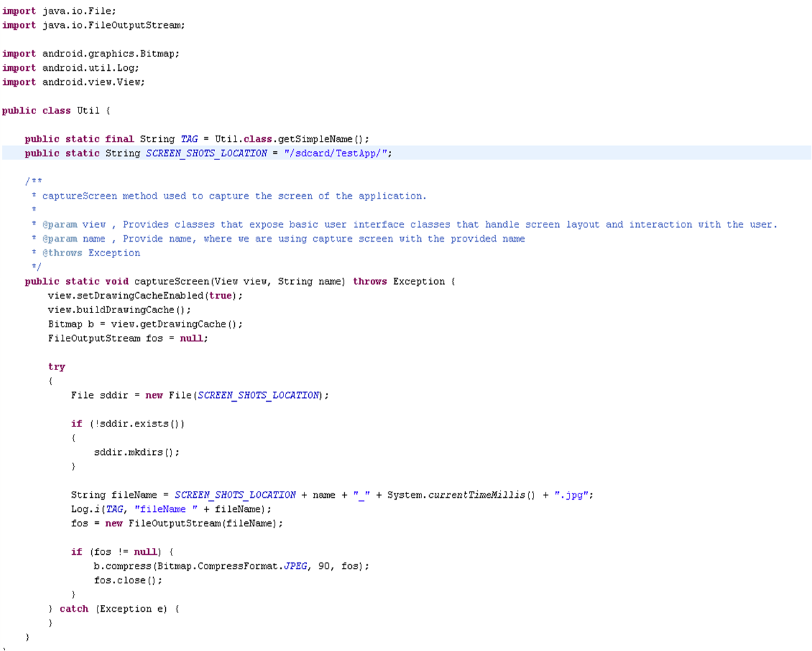Click 'FileOutputStream fos = null;' line
The width and height of the screenshot is (812, 651).
coord(128,338)
